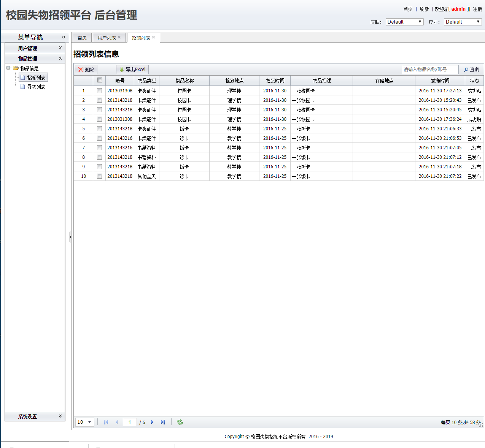Collapse the menu navigation sidebar
The height and width of the screenshot is (448, 485).
(x=64, y=37)
